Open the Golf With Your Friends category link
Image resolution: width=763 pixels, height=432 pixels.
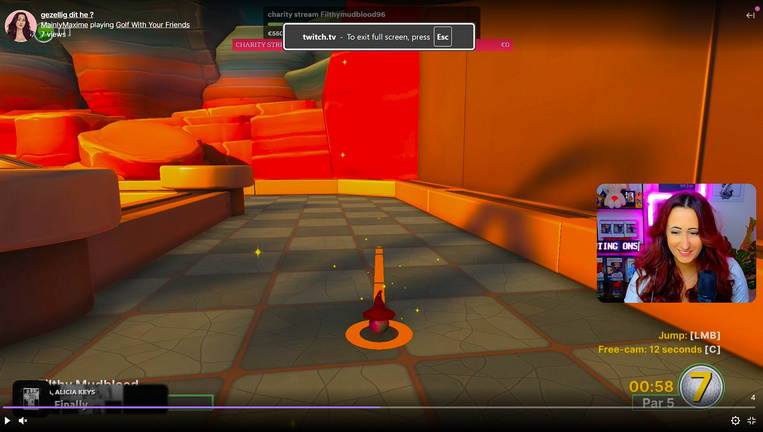coord(153,25)
